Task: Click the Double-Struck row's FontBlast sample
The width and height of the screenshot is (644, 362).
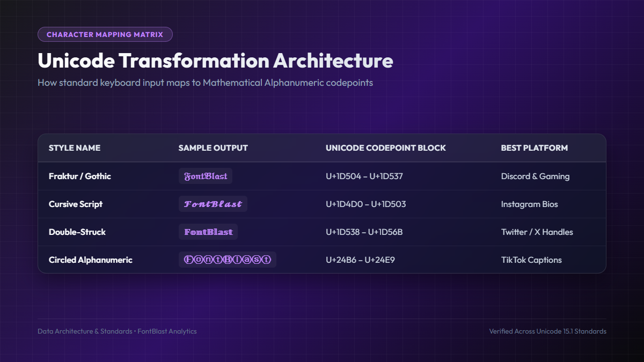Action: click(208, 232)
